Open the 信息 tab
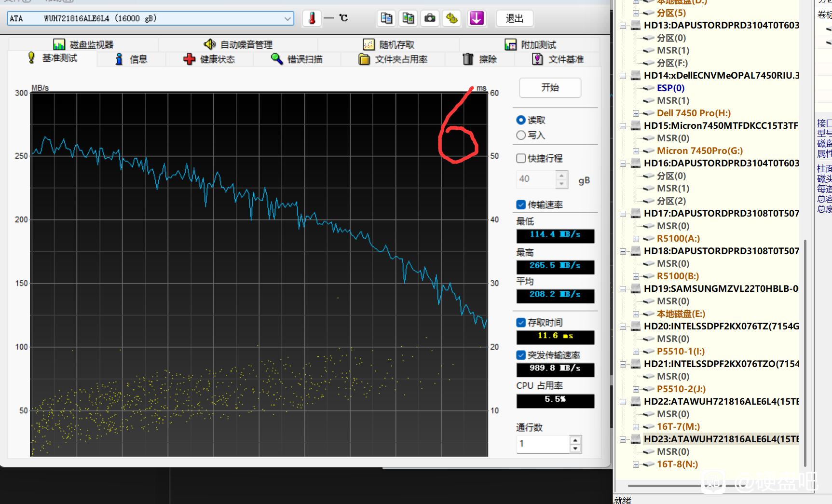Screen dimensions: 832x504 click(131, 59)
